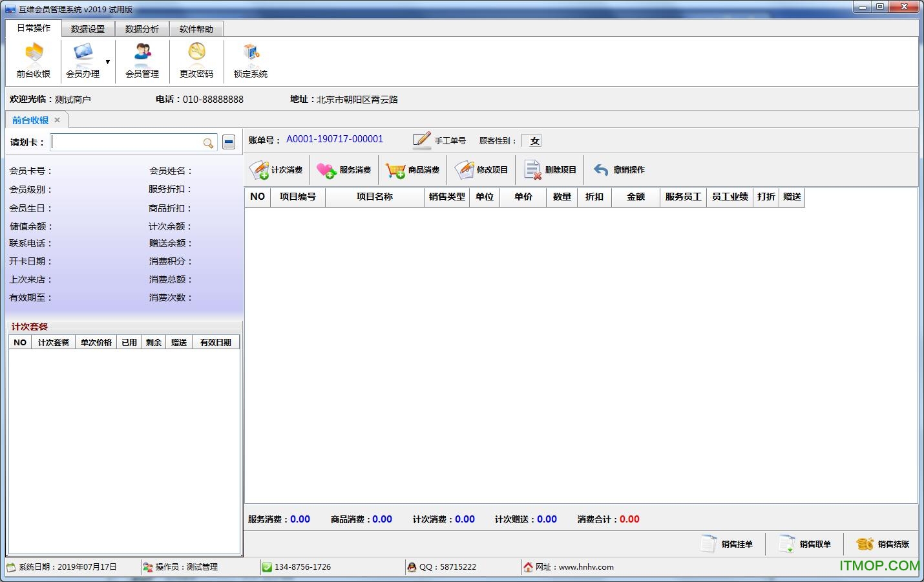Viewport: 924px width, 582px height.
Task: Add a 商品消费 item
Action: [412, 170]
